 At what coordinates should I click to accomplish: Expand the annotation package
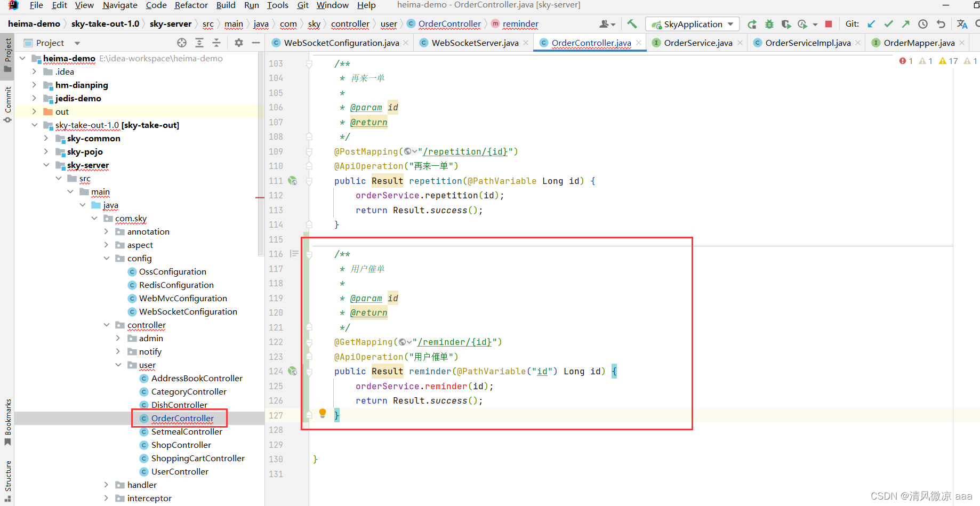(x=107, y=231)
